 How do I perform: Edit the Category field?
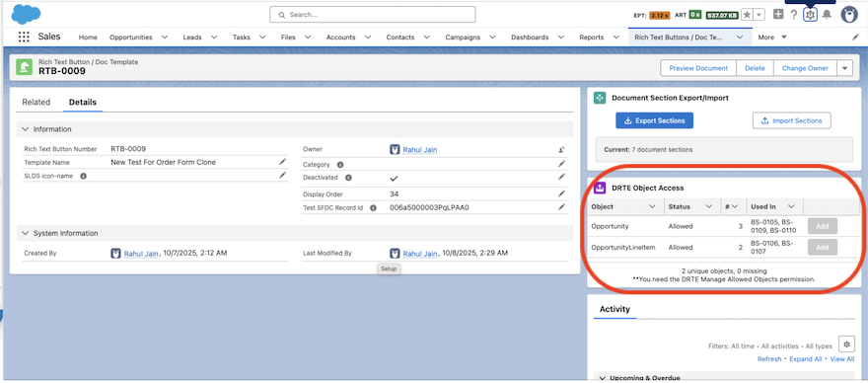point(561,164)
